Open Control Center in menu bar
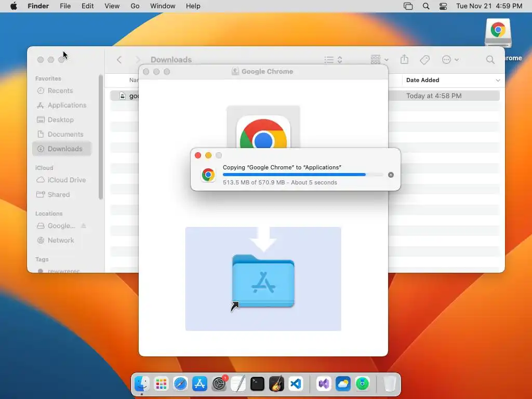Viewport: 532px width, 399px height. (x=443, y=6)
